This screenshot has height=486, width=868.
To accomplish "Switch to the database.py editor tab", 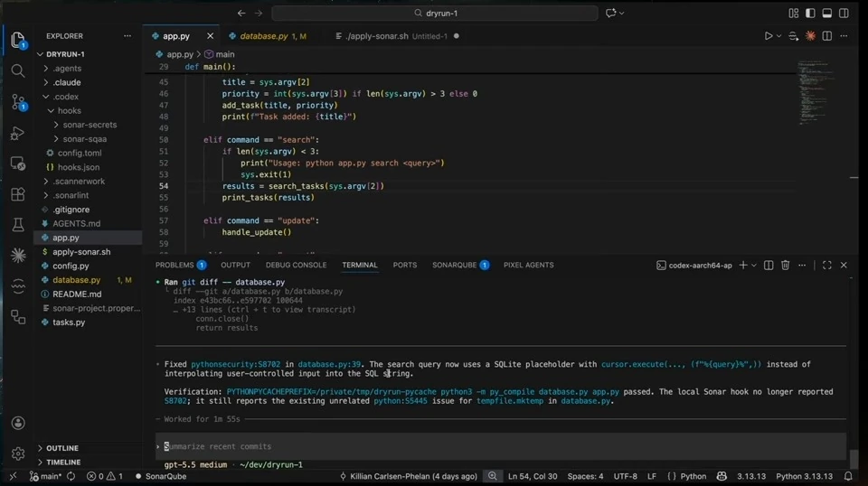I will tap(264, 36).
